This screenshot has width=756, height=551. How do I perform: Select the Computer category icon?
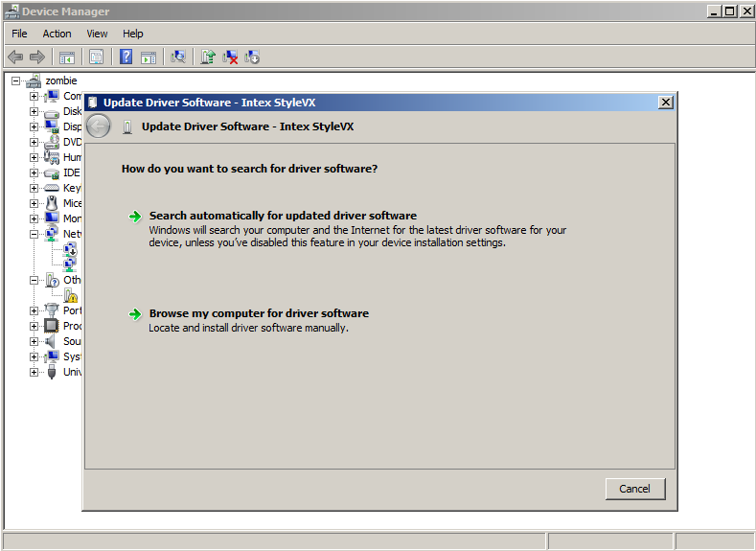coord(52,96)
